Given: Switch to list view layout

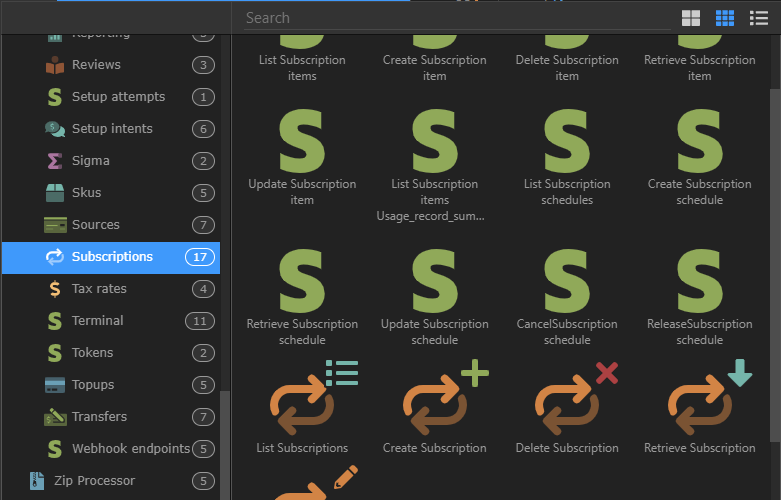Looking at the screenshot, I should (759, 18).
